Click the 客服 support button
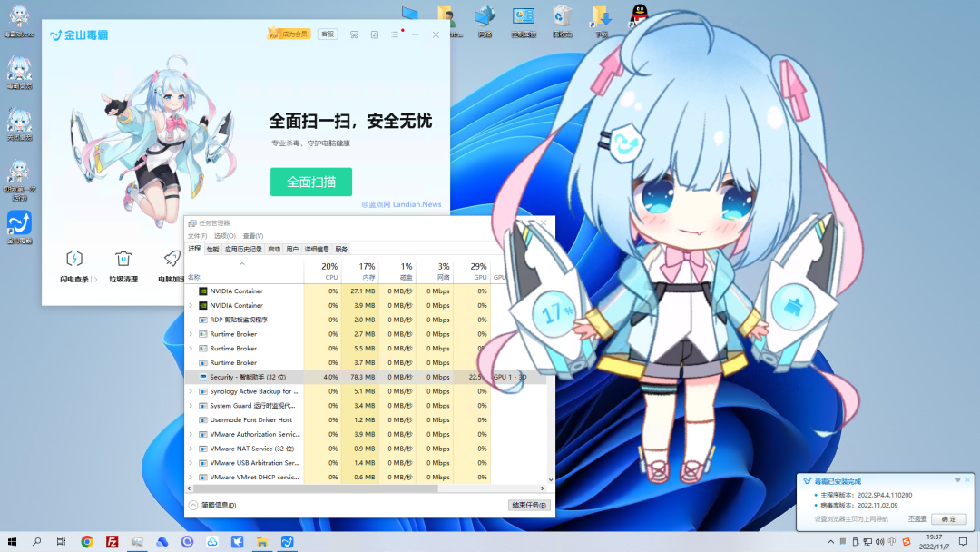Screen dimensions: 980x552 [328, 34]
